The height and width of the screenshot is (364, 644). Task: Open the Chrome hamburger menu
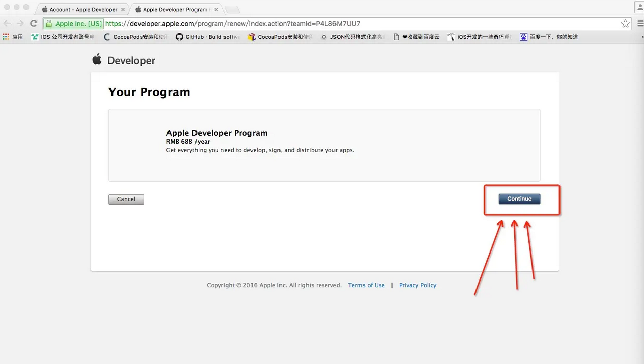[x=640, y=23]
